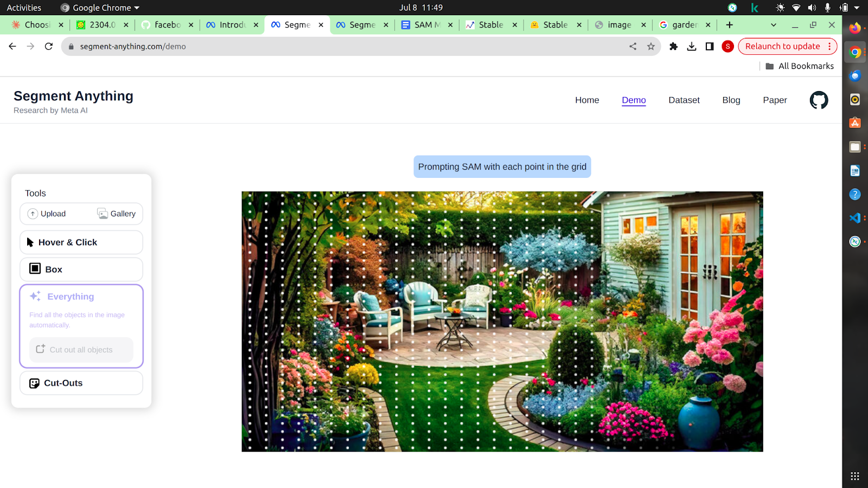The image size is (868, 488).
Task: Click the share page icon
Action: (x=633, y=47)
